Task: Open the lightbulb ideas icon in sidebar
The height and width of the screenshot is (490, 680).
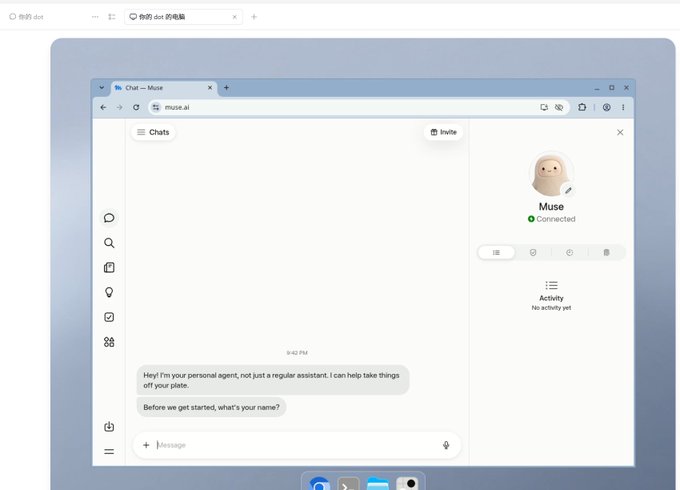Action: click(109, 292)
